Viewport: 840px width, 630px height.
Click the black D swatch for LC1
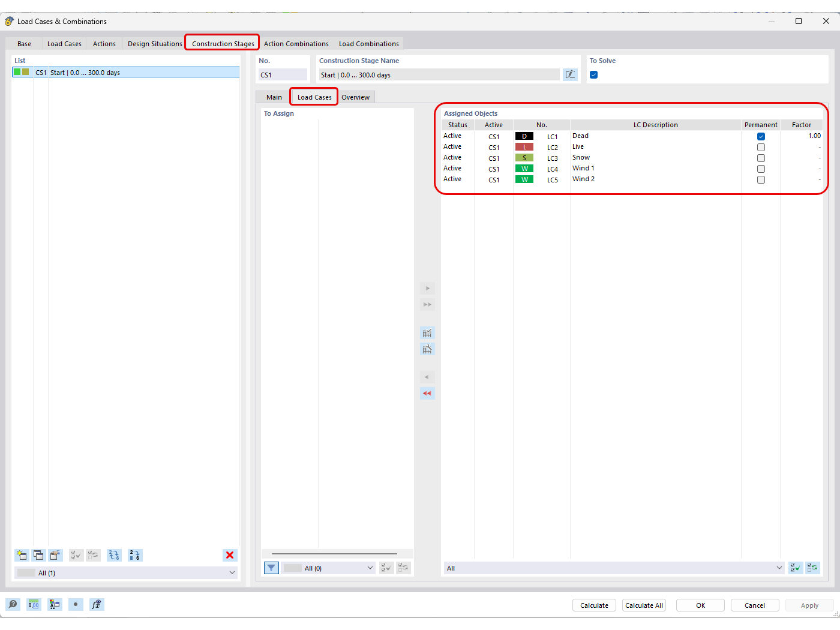[x=524, y=136]
